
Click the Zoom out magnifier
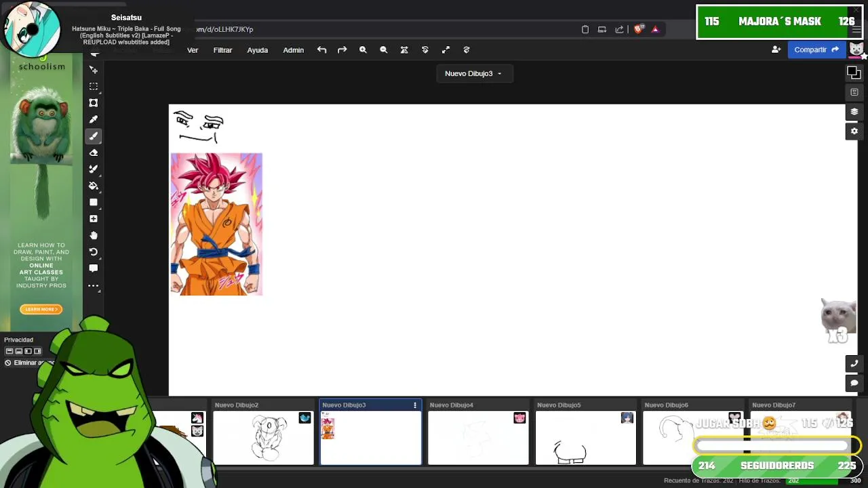pos(383,49)
